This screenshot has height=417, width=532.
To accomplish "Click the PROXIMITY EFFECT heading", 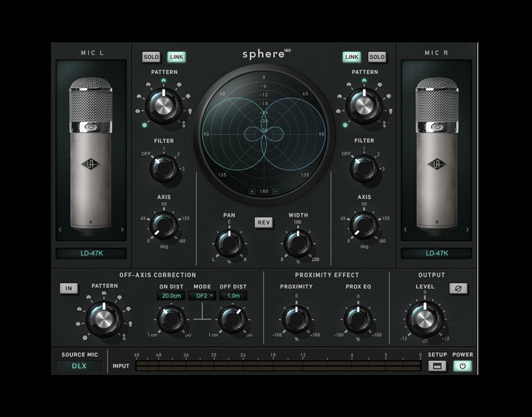I will pyautogui.click(x=327, y=275).
